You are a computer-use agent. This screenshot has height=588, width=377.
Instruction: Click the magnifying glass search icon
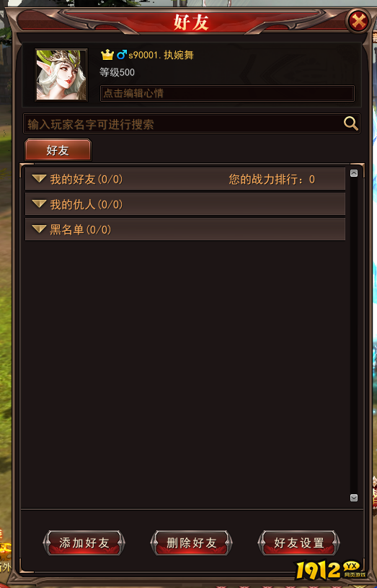(x=351, y=123)
